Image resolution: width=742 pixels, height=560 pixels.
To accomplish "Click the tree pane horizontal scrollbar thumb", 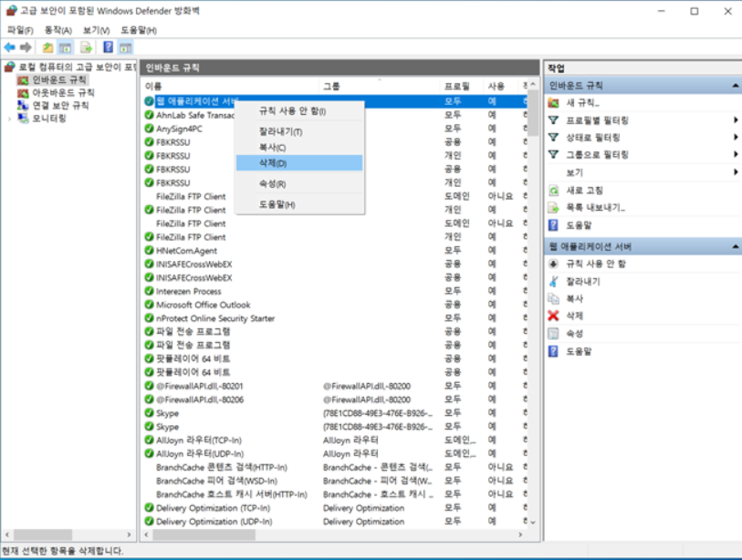I will 43,534.
